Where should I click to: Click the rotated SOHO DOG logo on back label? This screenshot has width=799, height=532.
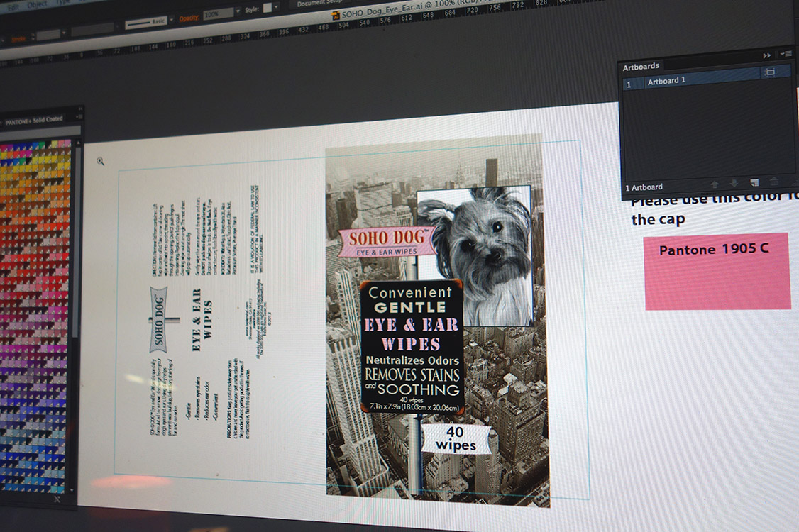pos(159,320)
